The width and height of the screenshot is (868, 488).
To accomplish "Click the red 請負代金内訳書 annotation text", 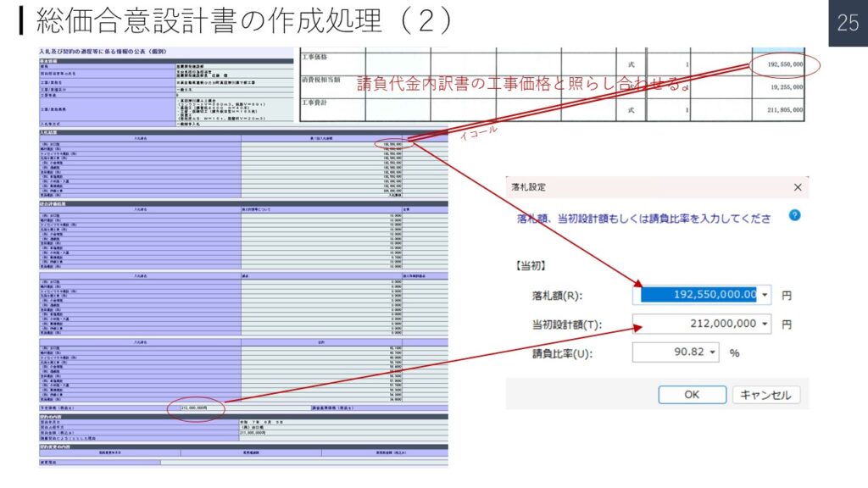I will (521, 85).
